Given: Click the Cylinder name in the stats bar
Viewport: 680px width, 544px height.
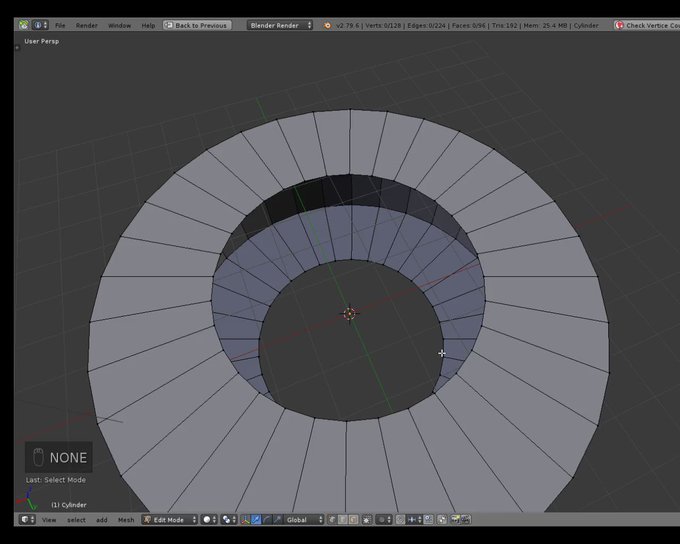Looking at the screenshot, I should pyautogui.click(x=586, y=26).
